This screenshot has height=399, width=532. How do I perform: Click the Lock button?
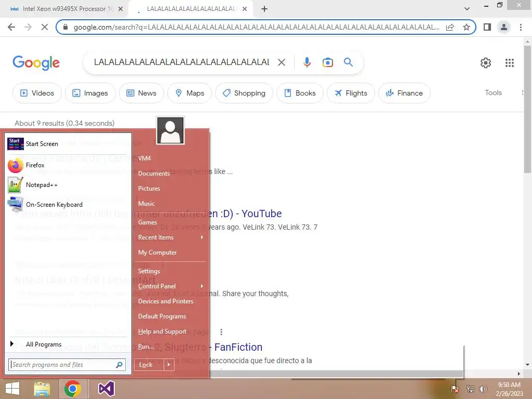[149, 365]
